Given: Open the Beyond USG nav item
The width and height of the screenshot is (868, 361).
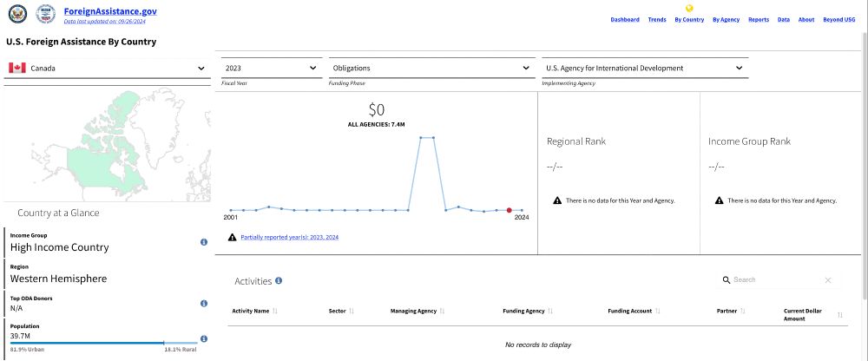Looking at the screenshot, I should click(838, 19).
